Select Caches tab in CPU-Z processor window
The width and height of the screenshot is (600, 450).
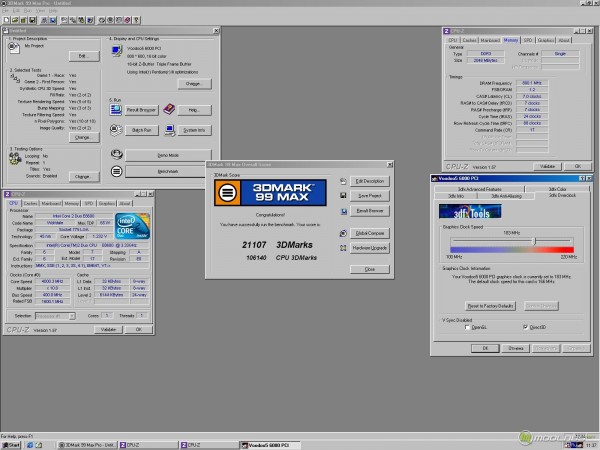coord(31,203)
